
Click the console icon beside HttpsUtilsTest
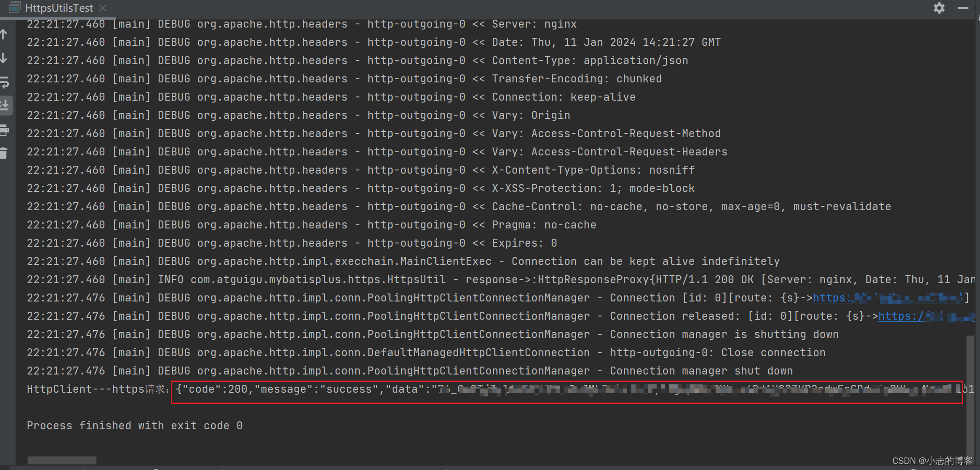click(15, 7)
